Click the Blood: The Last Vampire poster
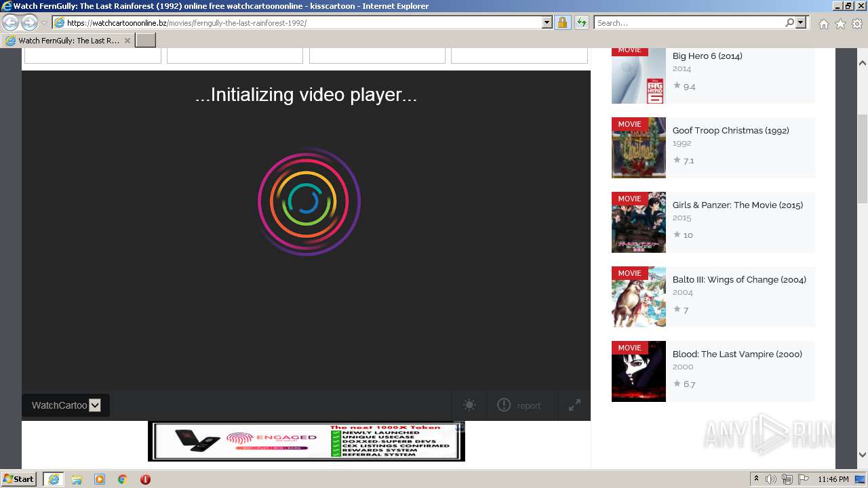Viewport: 868px width, 488px height. click(x=639, y=371)
